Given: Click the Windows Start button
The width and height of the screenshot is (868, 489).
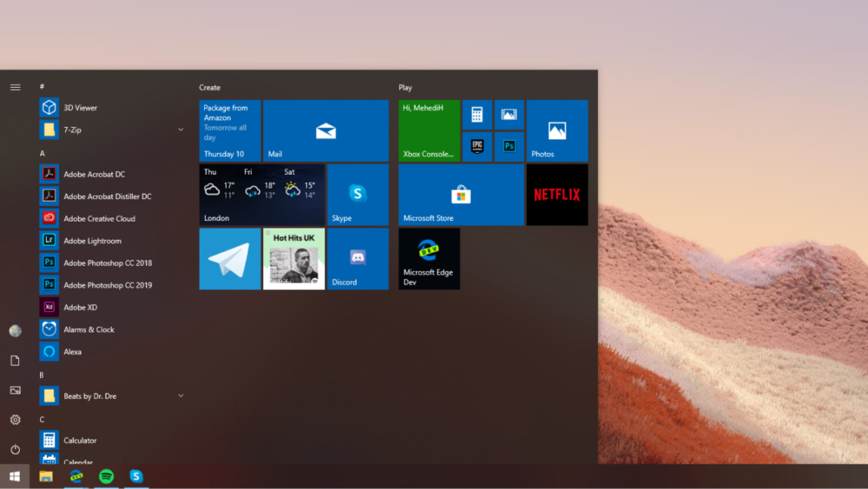Looking at the screenshot, I should [15, 476].
